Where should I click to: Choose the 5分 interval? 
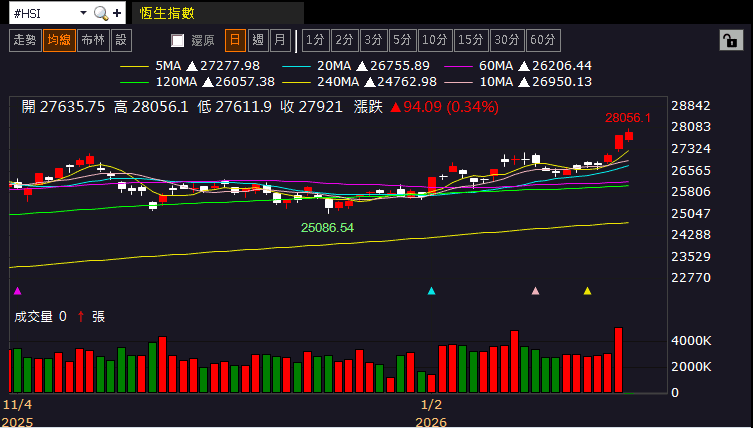pos(402,40)
